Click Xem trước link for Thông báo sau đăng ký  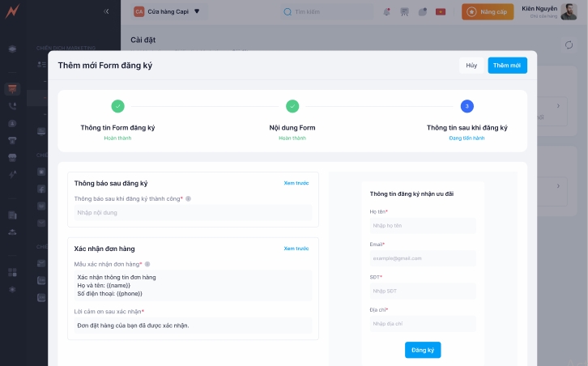[296, 183]
